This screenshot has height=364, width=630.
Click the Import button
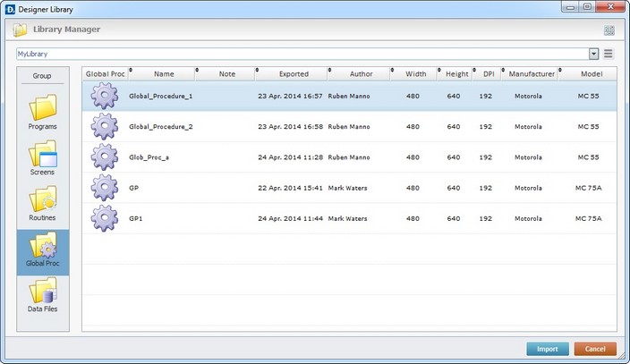(x=548, y=349)
